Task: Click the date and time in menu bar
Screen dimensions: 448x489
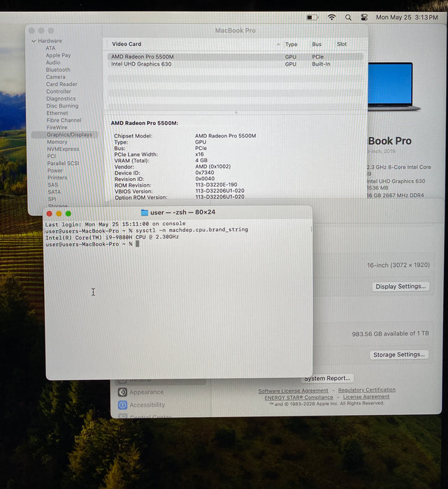Action: [x=407, y=17]
